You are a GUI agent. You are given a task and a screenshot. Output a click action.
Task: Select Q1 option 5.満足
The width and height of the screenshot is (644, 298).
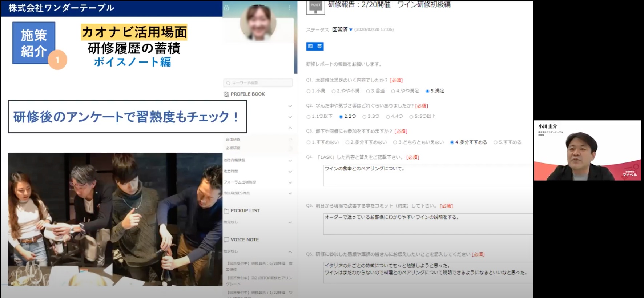click(x=427, y=91)
